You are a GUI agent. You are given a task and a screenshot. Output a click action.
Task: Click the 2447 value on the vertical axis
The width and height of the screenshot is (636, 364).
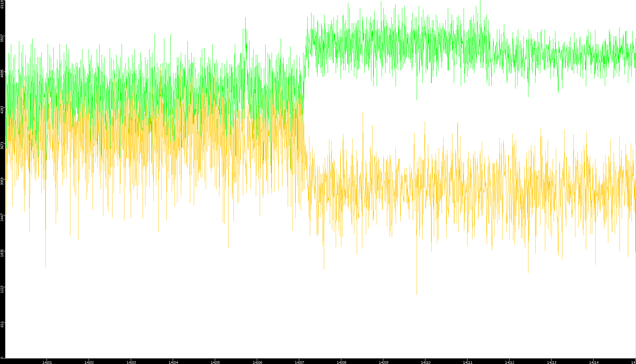click(x=2, y=217)
